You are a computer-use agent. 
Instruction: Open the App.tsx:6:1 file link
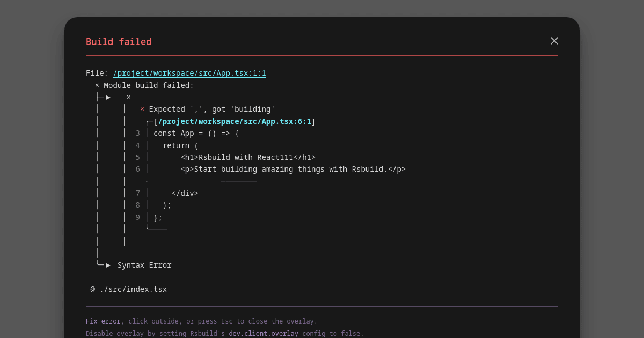tap(235, 121)
